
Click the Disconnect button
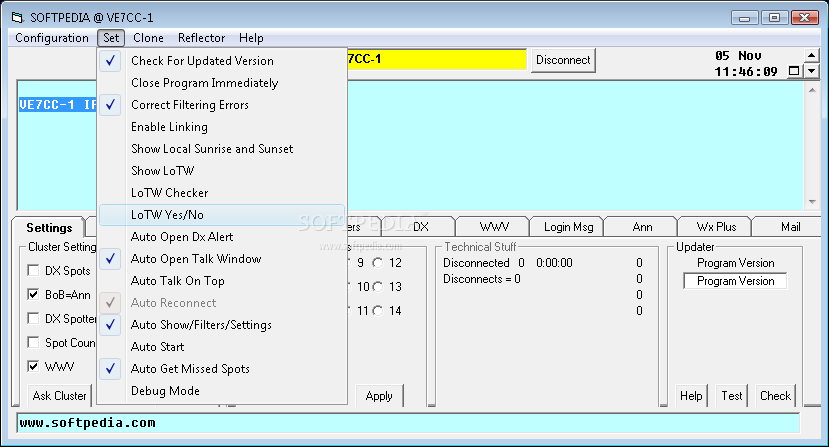tap(563, 60)
